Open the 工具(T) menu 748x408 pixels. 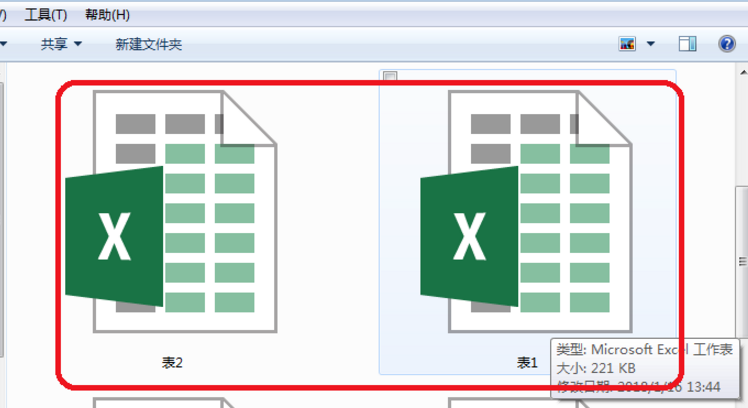46,15
